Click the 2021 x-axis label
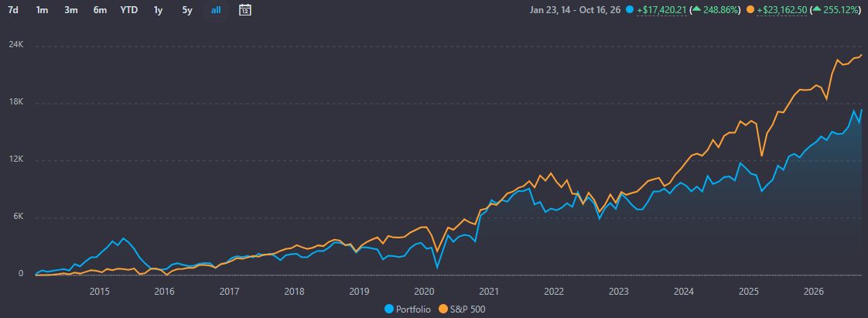Viewport: 868px width, 318px height. [x=489, y=292]
